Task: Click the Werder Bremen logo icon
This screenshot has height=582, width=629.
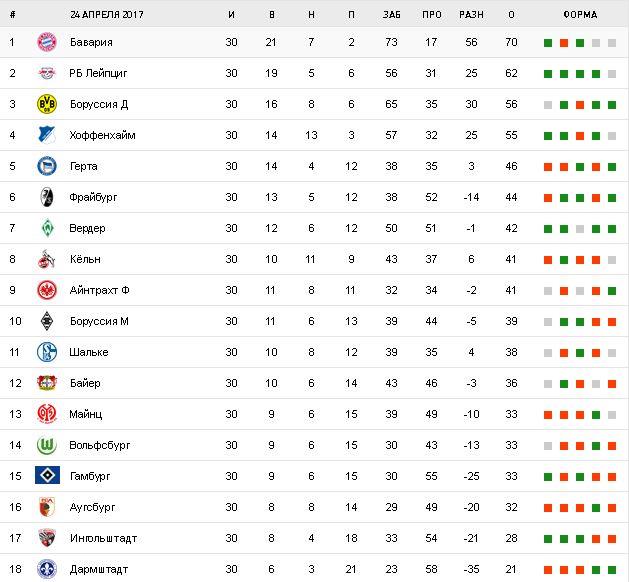Action: pyautogui.click(x=45, y=228)
